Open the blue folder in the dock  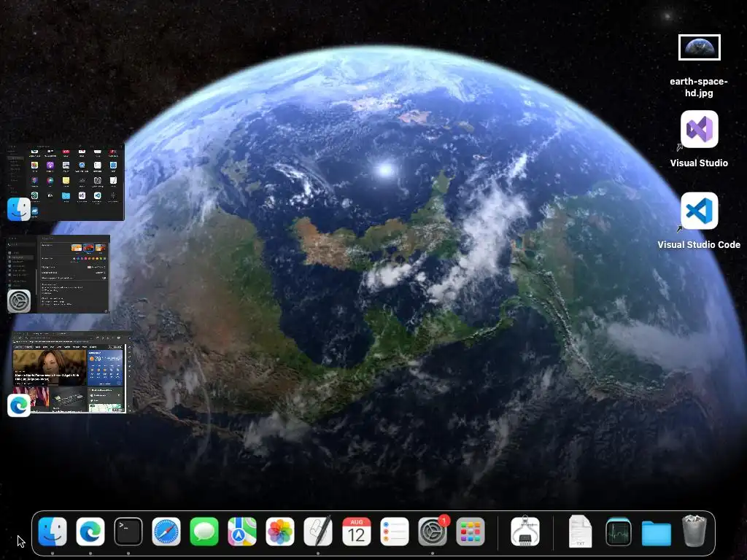[x=657, y=532]
